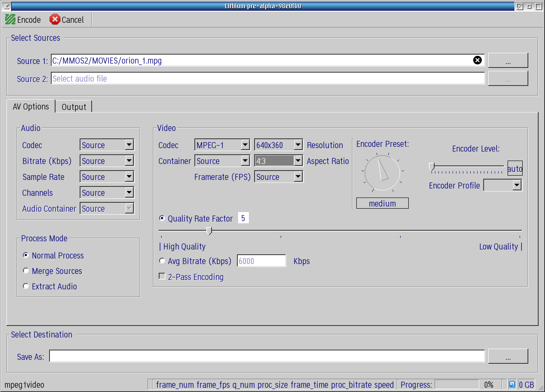
Task: Click the red Cancel icon
Action: point(55,20)
